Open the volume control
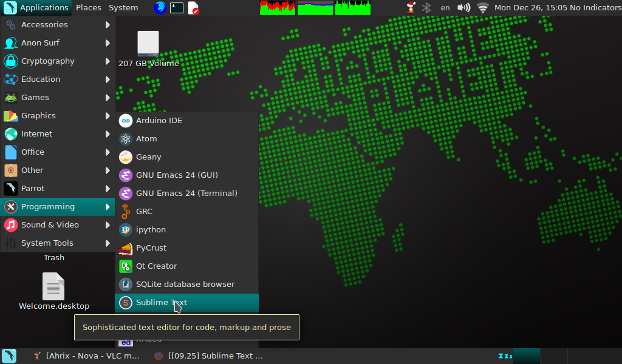This screenshot has width=622, height=364. [x=463, y=7]
